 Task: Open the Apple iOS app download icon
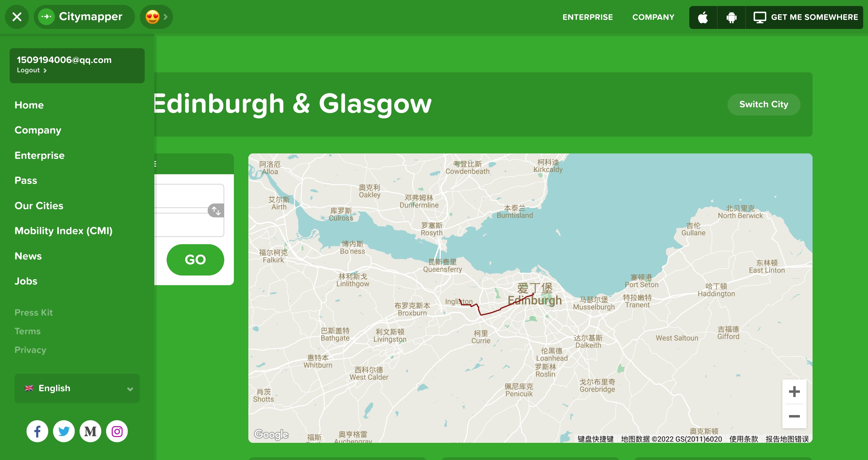tap(703, 17)
